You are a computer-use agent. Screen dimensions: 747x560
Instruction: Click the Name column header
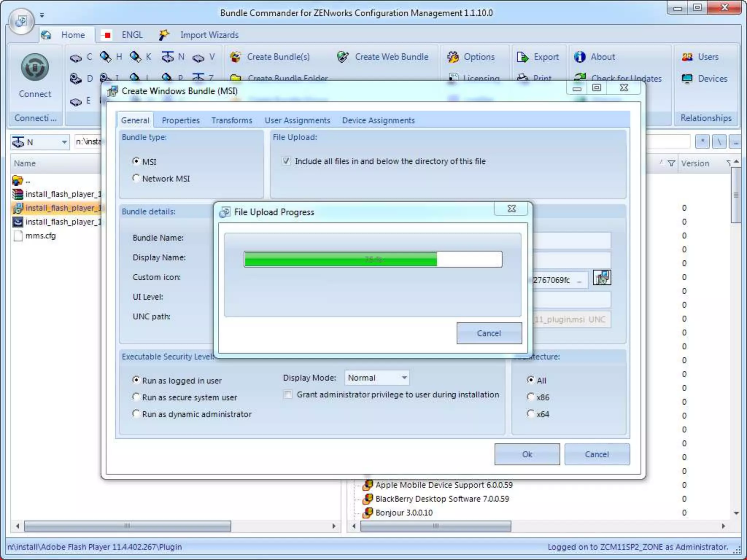point(56,163)
